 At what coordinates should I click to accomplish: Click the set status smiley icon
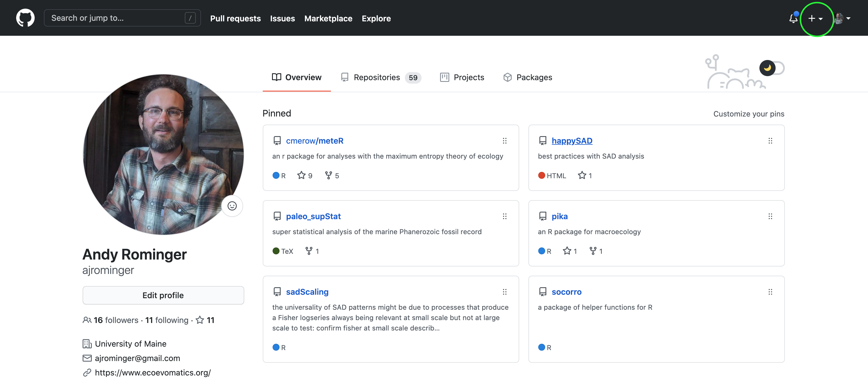pyautogui.click(x=232, y=206)
